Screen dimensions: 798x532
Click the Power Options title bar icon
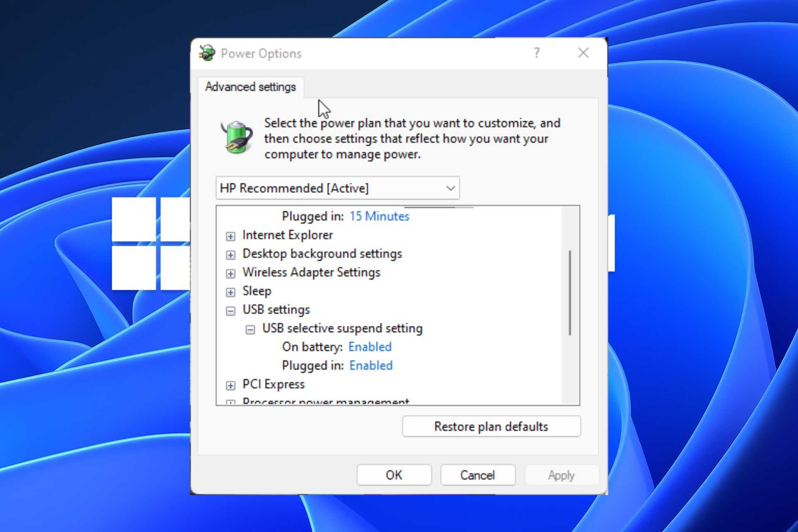click(x=207, y=53)
